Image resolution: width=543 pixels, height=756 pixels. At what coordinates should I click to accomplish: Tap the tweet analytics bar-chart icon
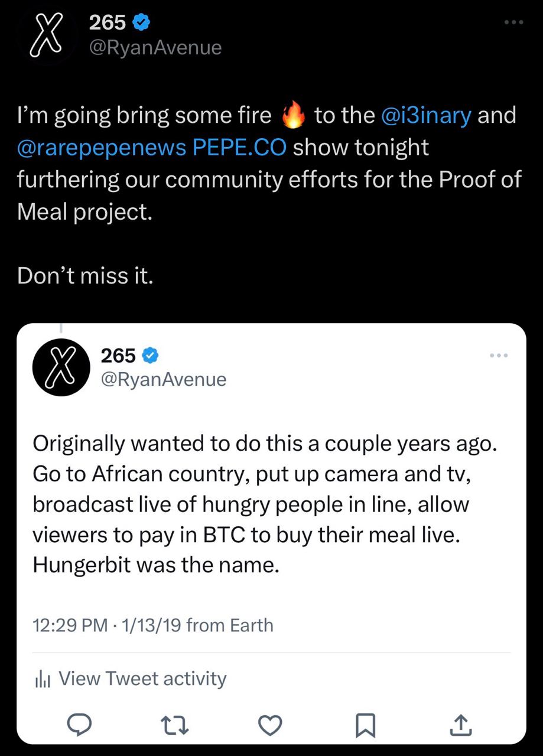click(42, 680)
